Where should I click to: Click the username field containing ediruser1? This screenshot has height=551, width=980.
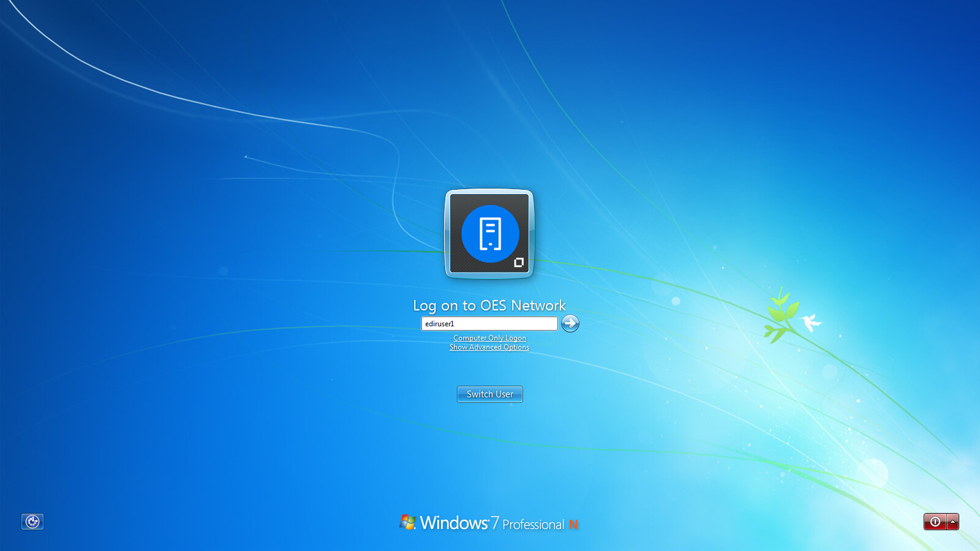click(x=489, y=323)
